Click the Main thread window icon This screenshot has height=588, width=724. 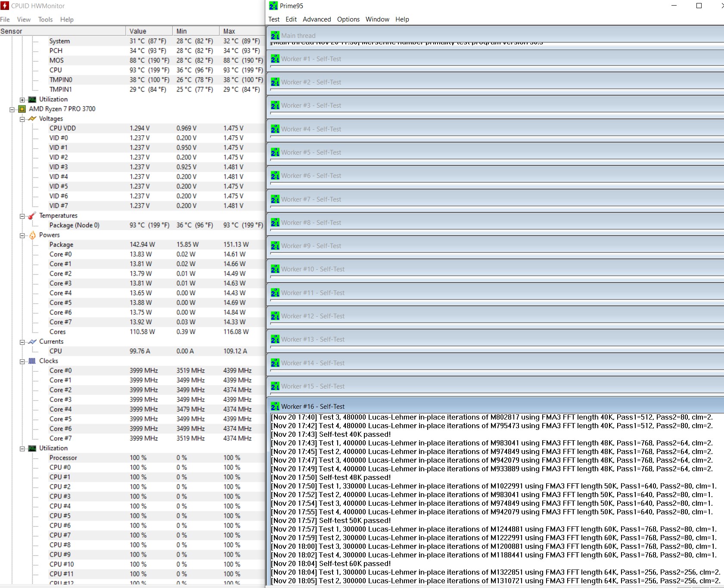[x=275, y=35]
